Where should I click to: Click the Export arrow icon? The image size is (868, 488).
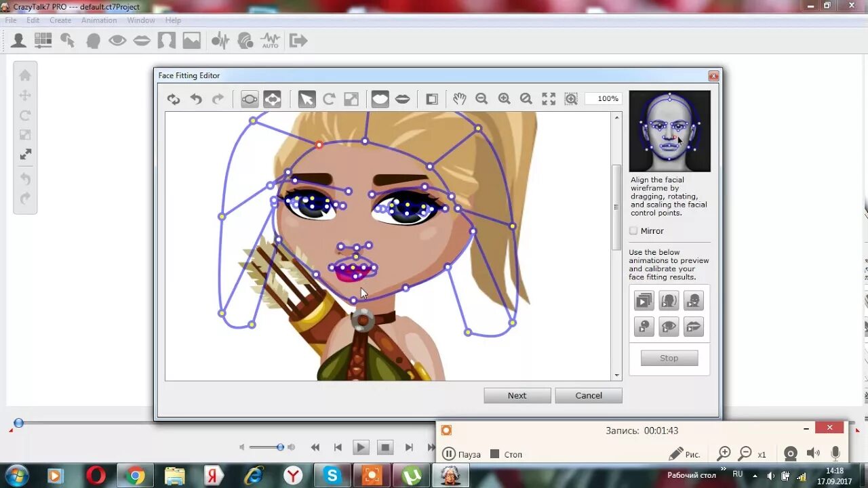298,41
